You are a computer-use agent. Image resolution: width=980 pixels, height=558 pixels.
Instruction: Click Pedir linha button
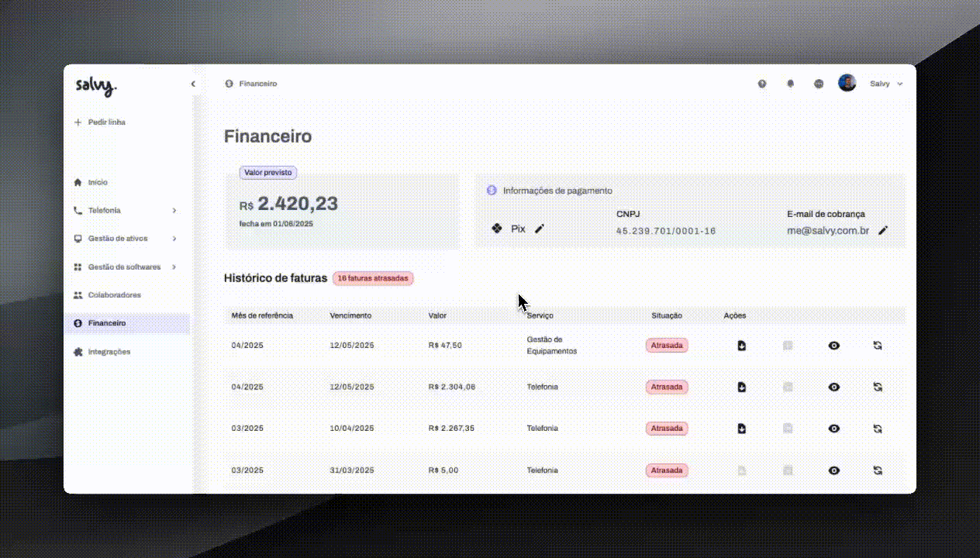point(100,122)
